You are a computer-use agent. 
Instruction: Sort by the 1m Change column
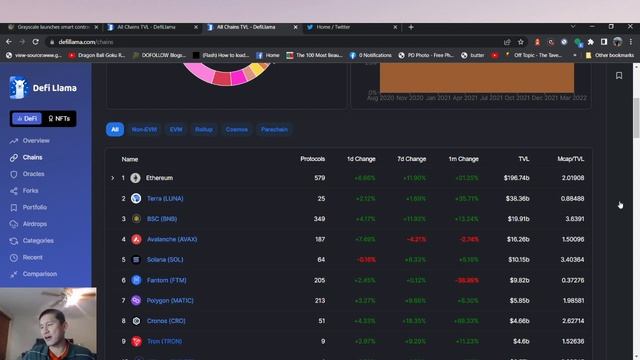click(463, 159)
